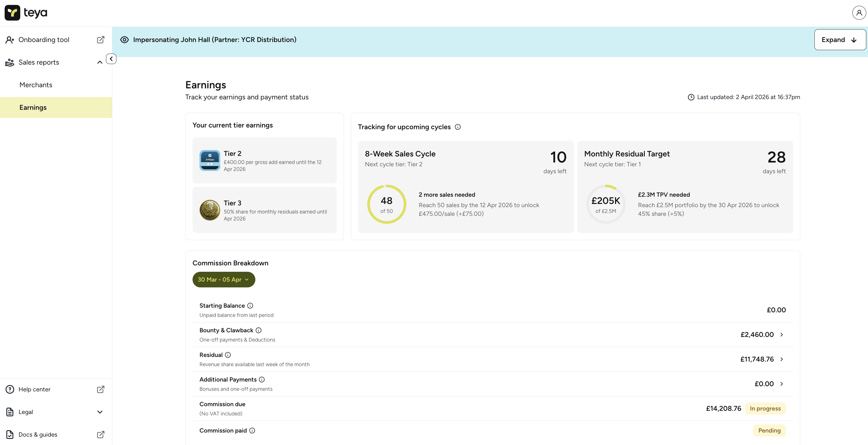Click the Last updated clock icon
The width and height of the screenshot is (868, 445).
click(x=691, y=97)
